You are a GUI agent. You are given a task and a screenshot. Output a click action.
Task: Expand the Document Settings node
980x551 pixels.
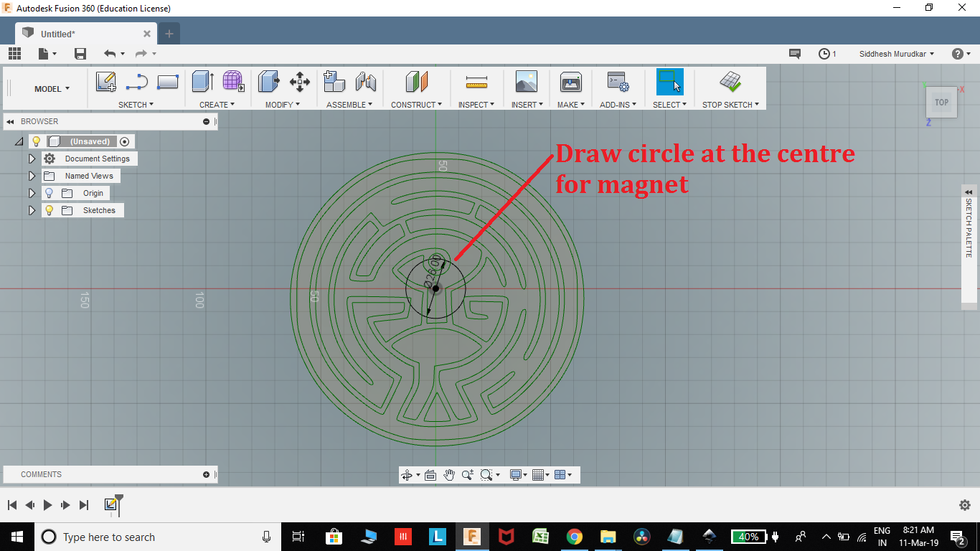[x=32, y=159]
